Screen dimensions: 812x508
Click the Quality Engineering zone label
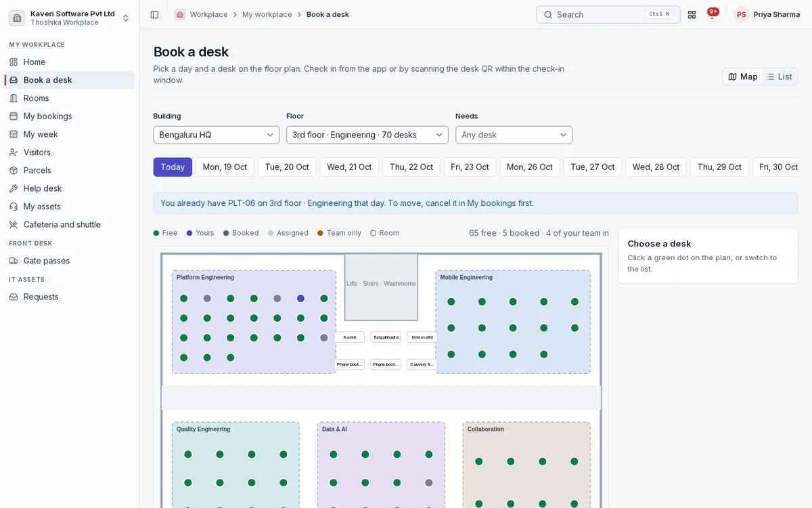click(x=203, y=429)
